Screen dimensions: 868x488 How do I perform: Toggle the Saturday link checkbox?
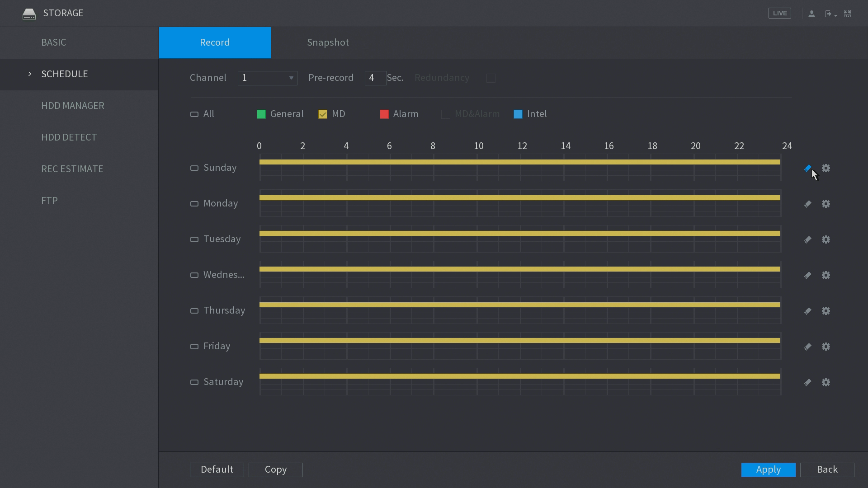click(194, 382)
